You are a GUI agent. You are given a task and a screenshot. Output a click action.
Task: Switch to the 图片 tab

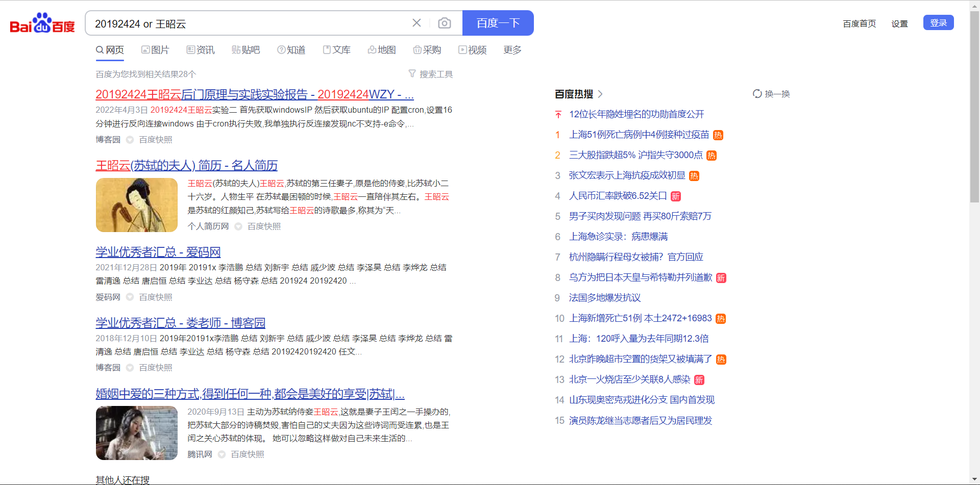pyautogui.click(x=155, y=50)
